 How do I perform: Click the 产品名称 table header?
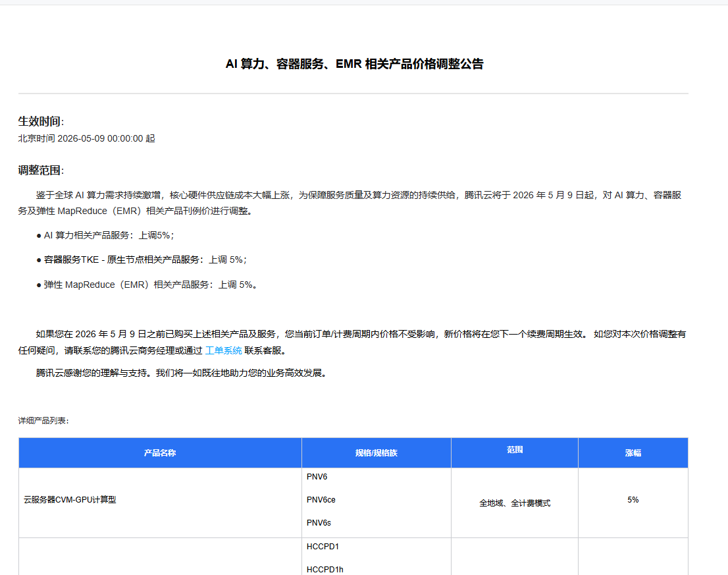(x=160, y=453)
